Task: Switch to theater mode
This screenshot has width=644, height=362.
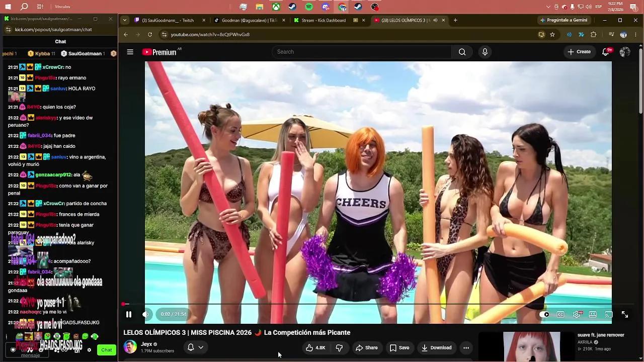Action: pos(593,314)
